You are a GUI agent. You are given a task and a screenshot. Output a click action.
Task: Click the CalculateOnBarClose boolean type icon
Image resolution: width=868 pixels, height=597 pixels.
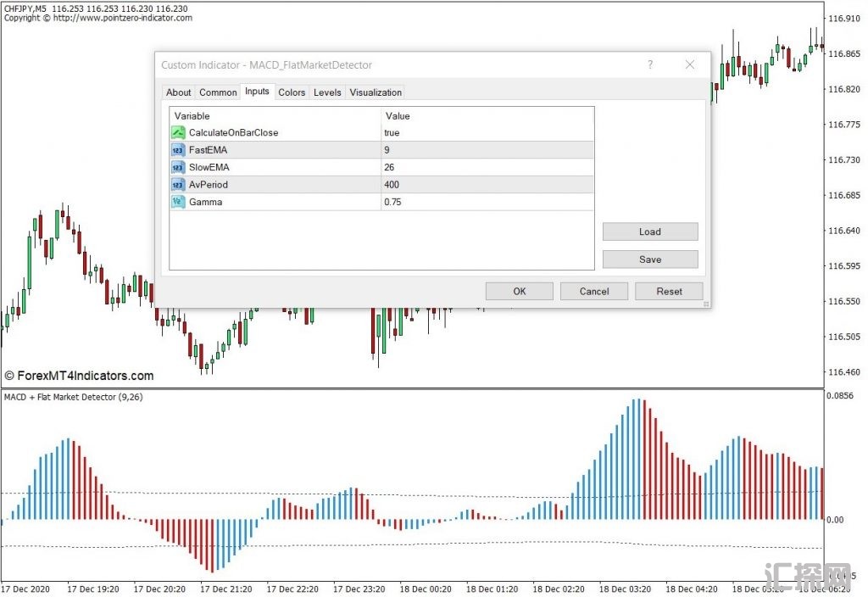click(x=178, y=132)
